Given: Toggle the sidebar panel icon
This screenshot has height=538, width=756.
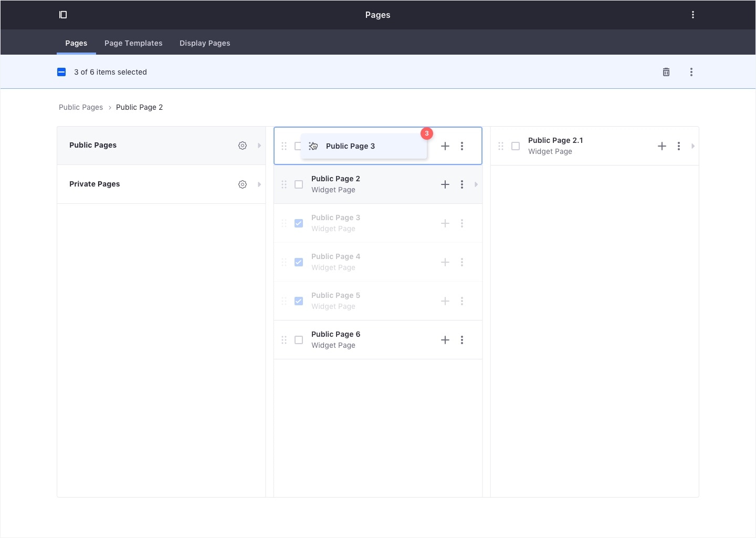Looking at the screenshot, I should (x=63, y=15).
